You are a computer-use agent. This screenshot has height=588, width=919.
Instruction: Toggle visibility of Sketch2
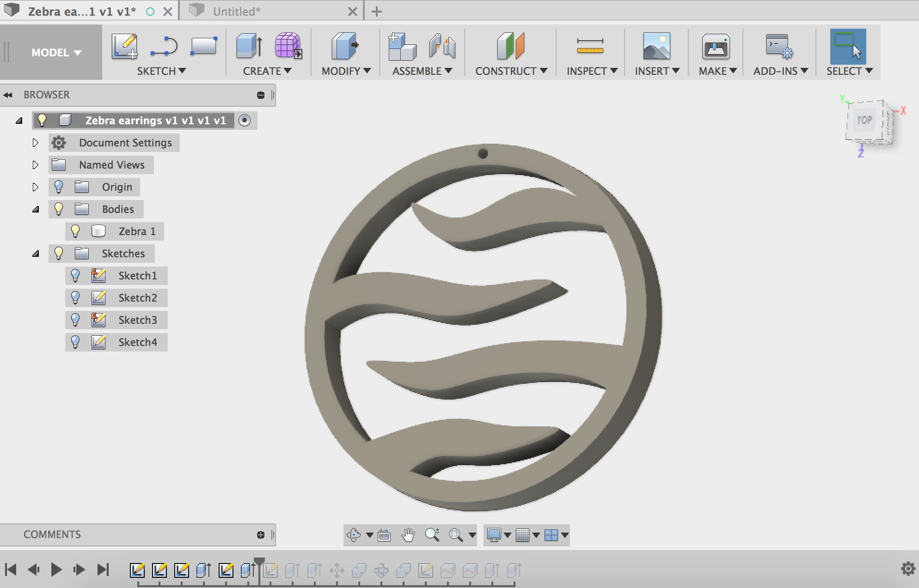tap(75, 298)
